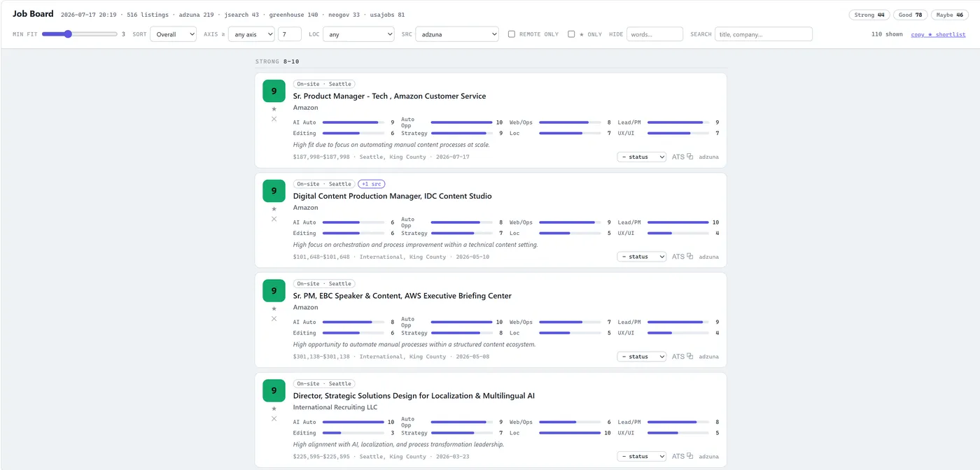
Task: Dismiss the Sr. Product Manager - Tech listing
Action: pyautogui.click(x=274, y=119)
